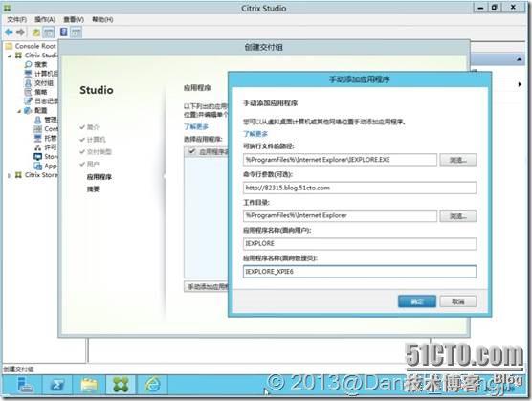Confirm with the OK (确定) button
The height and width of the screenshot is (401, 532).
coord(417,301)
